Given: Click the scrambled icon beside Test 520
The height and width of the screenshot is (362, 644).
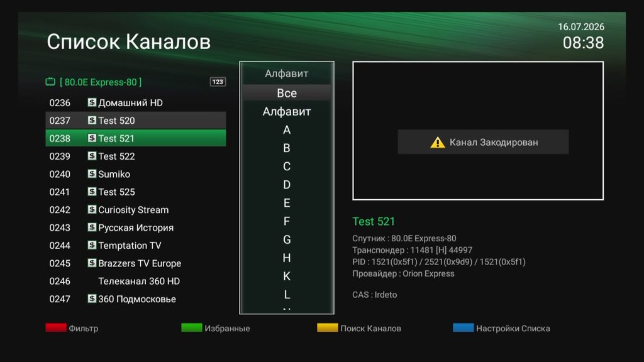Looking at the screenshot, I should click(92, 120).
